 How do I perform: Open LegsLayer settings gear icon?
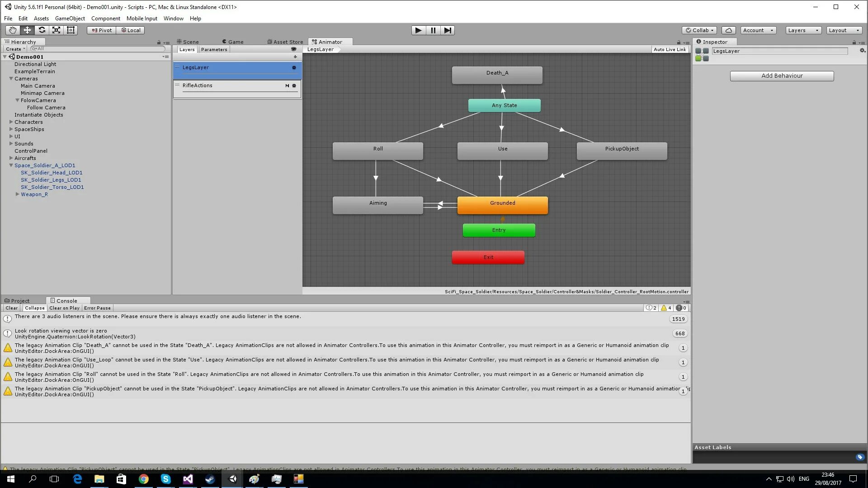[294, 68]
